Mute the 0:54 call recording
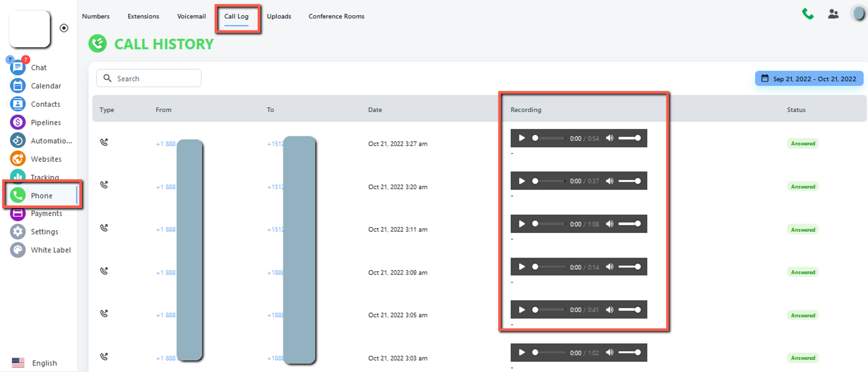 click(610, 138)
